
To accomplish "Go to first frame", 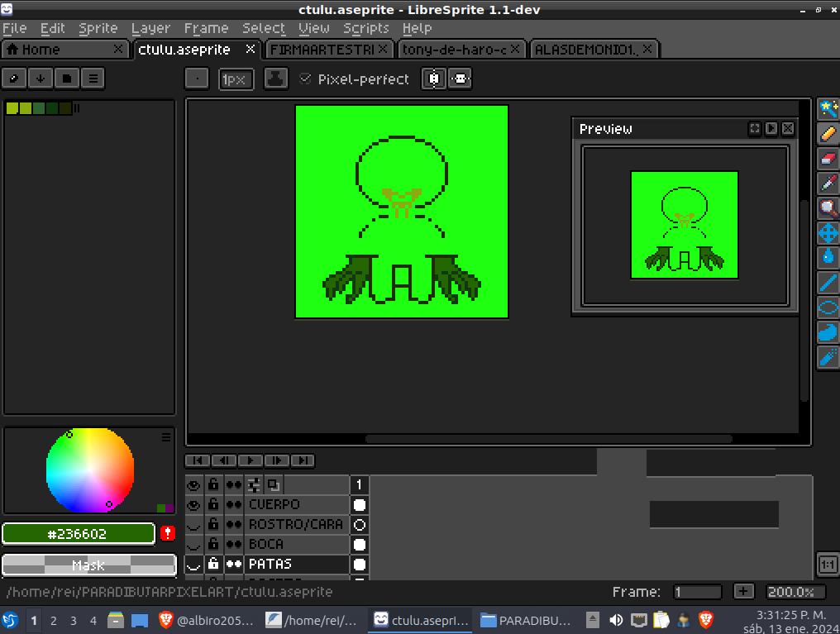I will coord(198,460).
